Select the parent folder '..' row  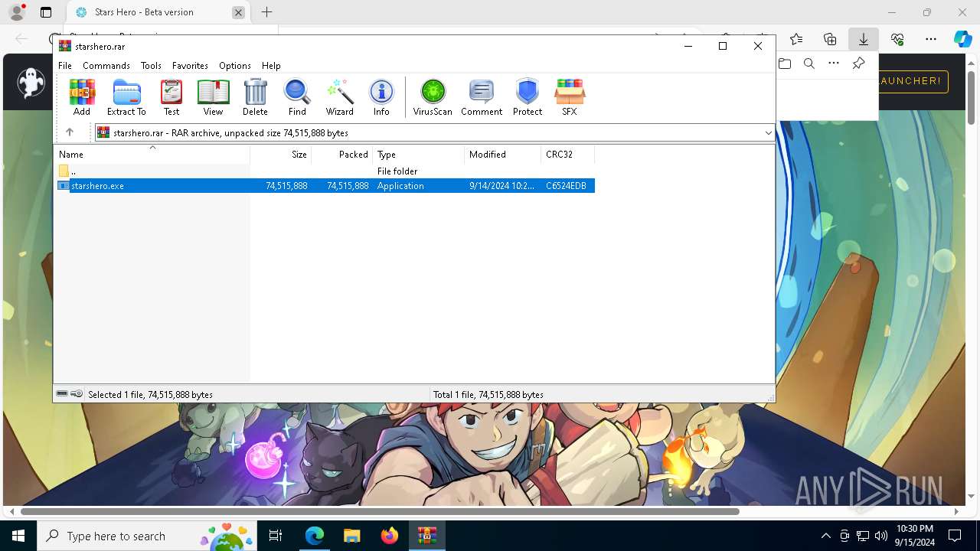[325, 171]
